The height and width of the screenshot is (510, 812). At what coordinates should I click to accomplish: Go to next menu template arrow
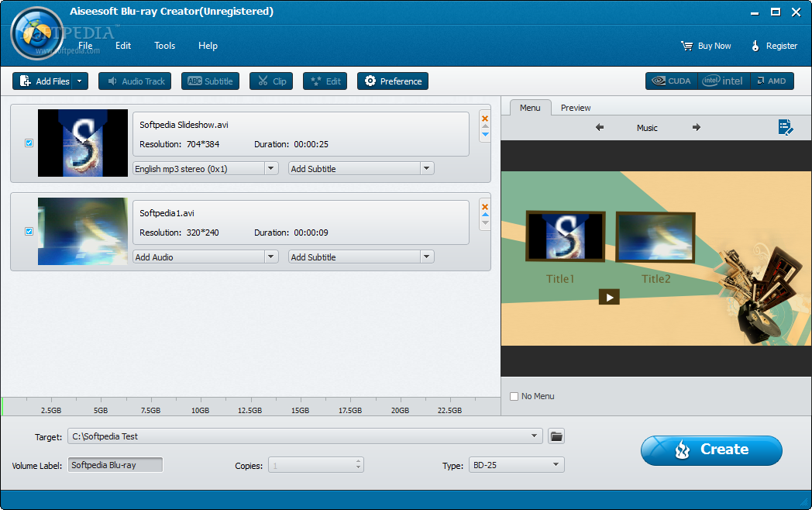coord(697,127)
